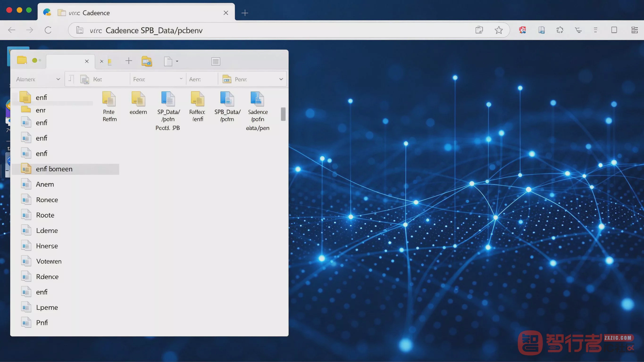Click the address bar showing Cadeence SPB_Data/pcbenv
The height and width of the screenshot is (362, 644).
289,30
